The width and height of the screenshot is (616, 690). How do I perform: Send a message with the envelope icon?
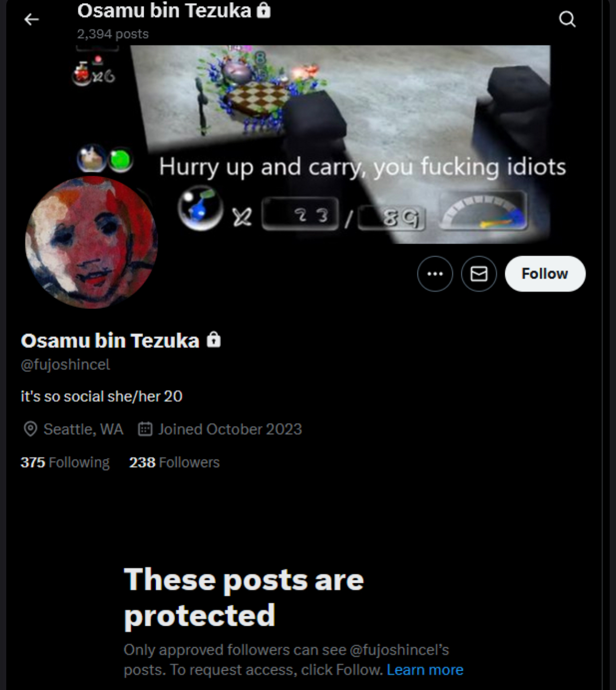click(479, 273)
